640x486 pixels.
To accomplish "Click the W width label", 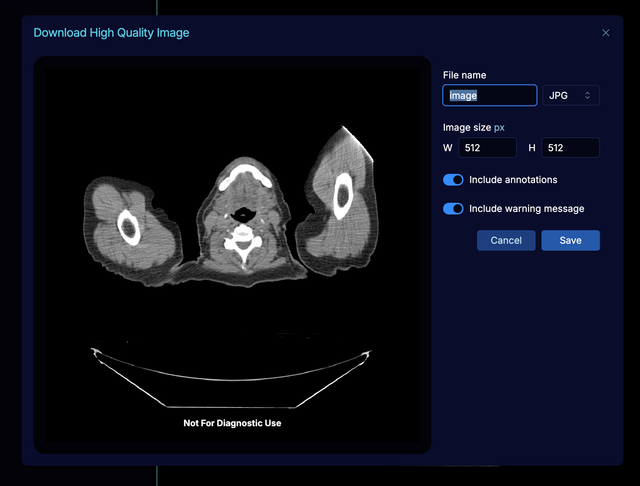I will pyautogui.click(x=448, y=148).
